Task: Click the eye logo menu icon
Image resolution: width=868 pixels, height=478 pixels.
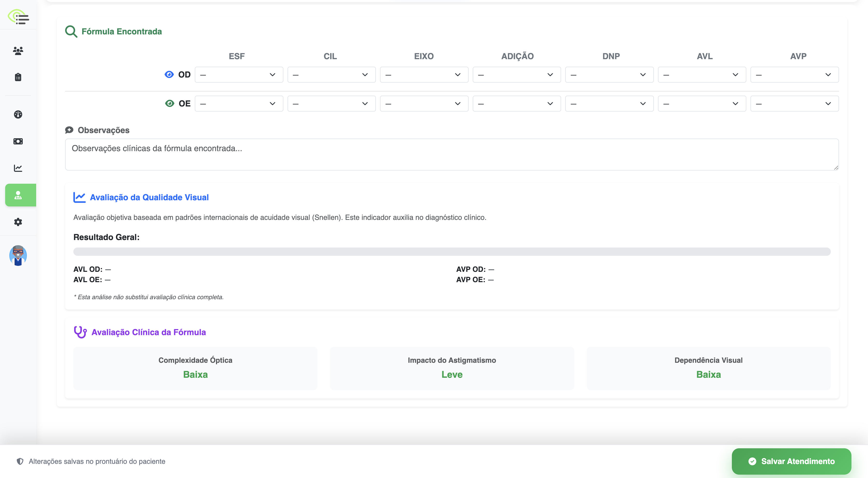Action: (19, 17)
